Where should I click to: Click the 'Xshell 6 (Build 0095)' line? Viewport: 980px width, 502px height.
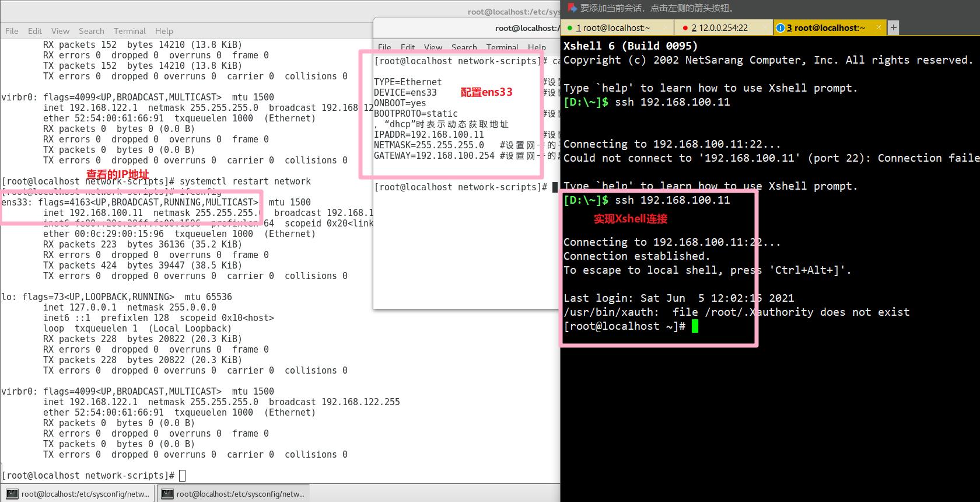(x=631, y=46)
